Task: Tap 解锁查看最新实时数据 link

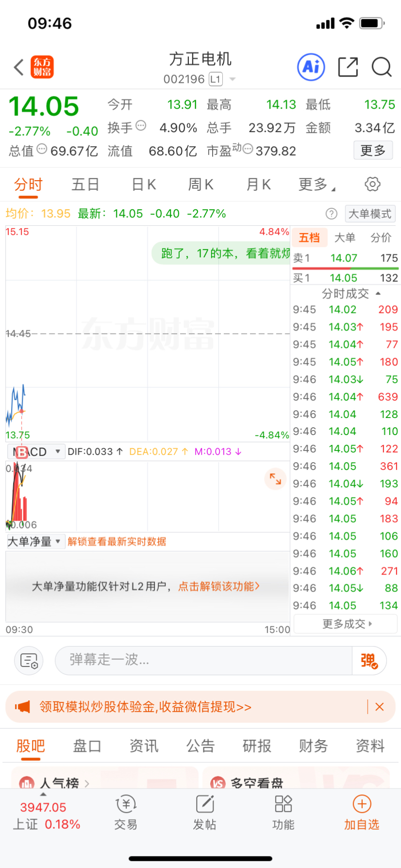Action: coord(117,542)
